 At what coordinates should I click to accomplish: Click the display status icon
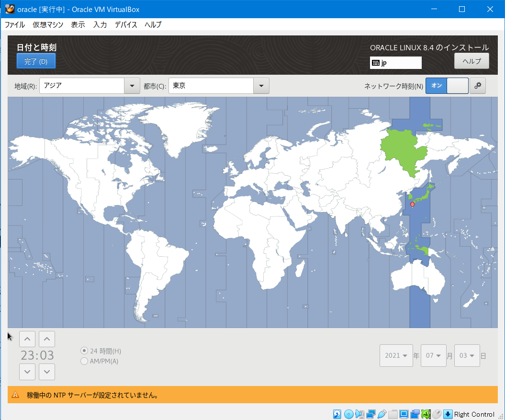coord(404,414)
